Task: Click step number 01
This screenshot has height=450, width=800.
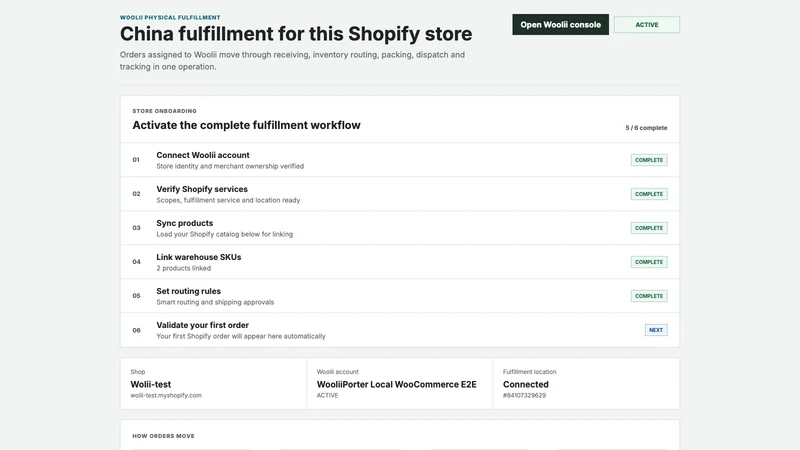Action: tap(136, 160)
